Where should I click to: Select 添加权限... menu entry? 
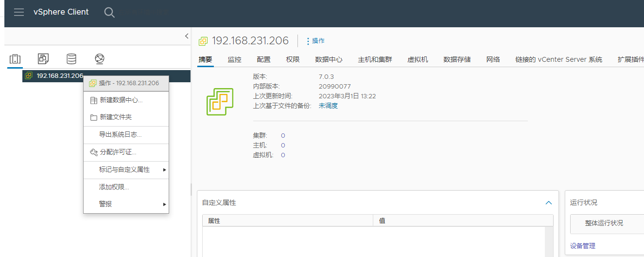[126, 187]
